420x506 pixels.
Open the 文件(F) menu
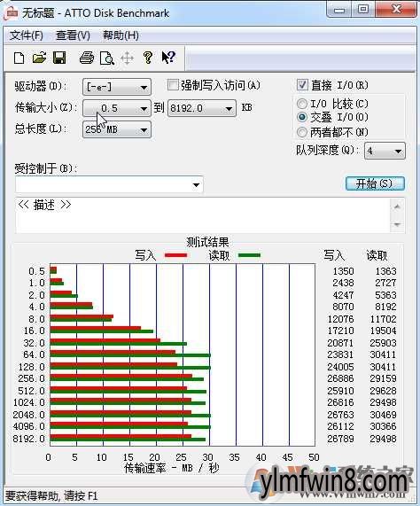tap(26, 35)
